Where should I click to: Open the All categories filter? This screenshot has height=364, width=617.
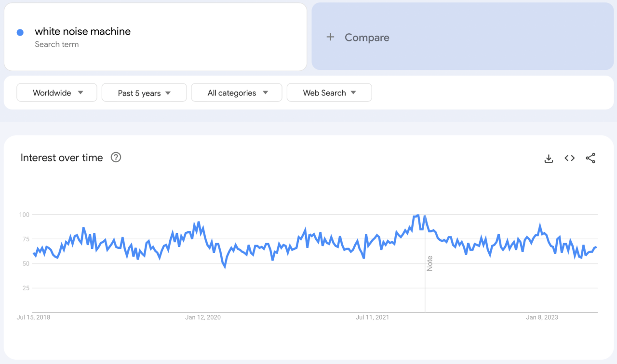coord(236,92)
